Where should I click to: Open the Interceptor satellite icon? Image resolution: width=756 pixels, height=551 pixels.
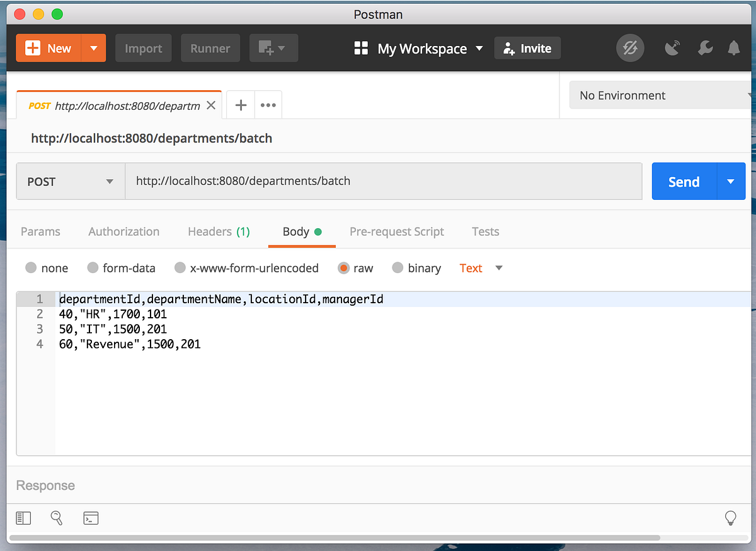(672, 47)
